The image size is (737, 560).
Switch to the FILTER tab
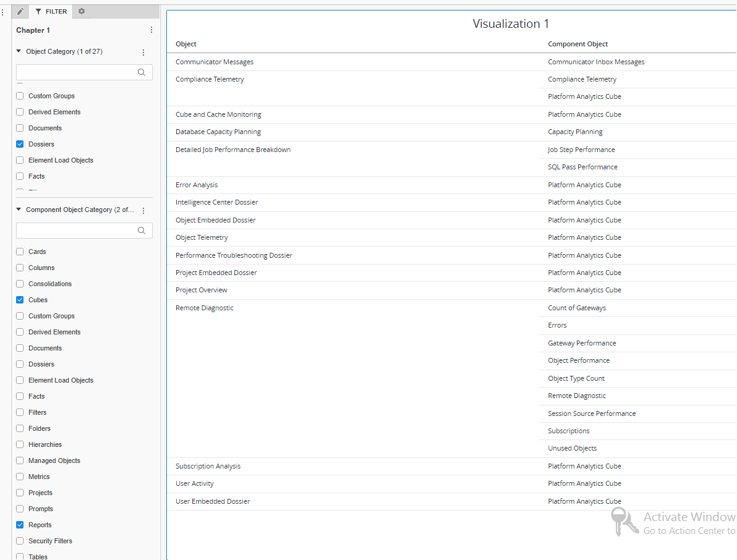point(51,11)
